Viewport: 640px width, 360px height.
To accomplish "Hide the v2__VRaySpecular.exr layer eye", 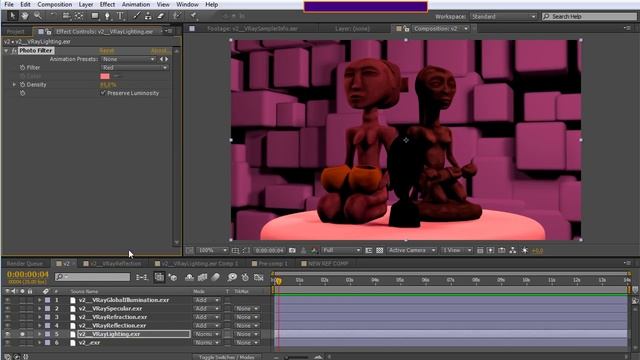I will click(x=7, y=309).
